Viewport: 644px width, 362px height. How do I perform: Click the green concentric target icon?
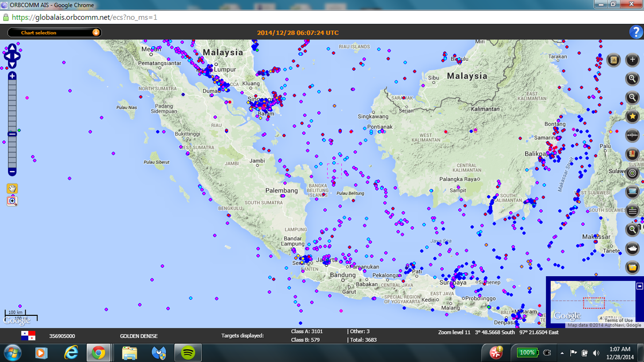633,173
